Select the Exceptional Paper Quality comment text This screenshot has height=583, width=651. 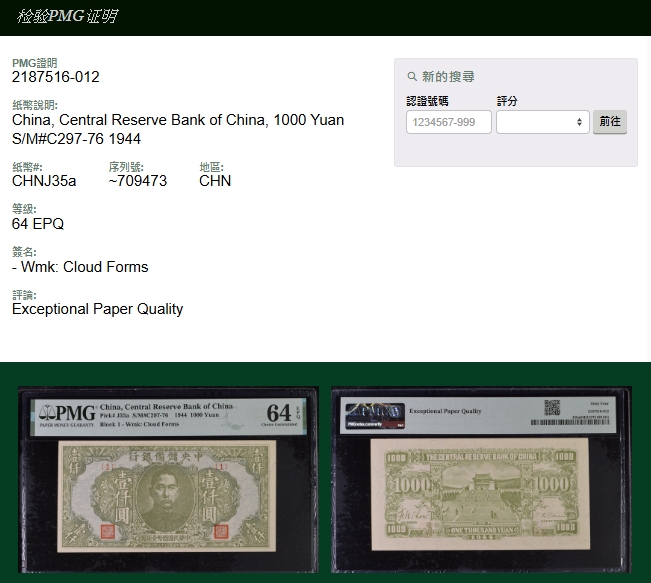click(98, 309)
